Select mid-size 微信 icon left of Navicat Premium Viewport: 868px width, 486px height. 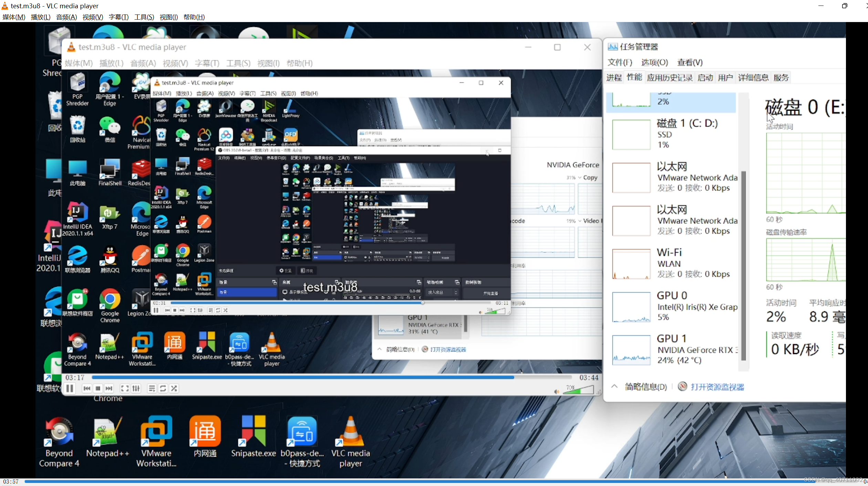[x=110, y=130]
